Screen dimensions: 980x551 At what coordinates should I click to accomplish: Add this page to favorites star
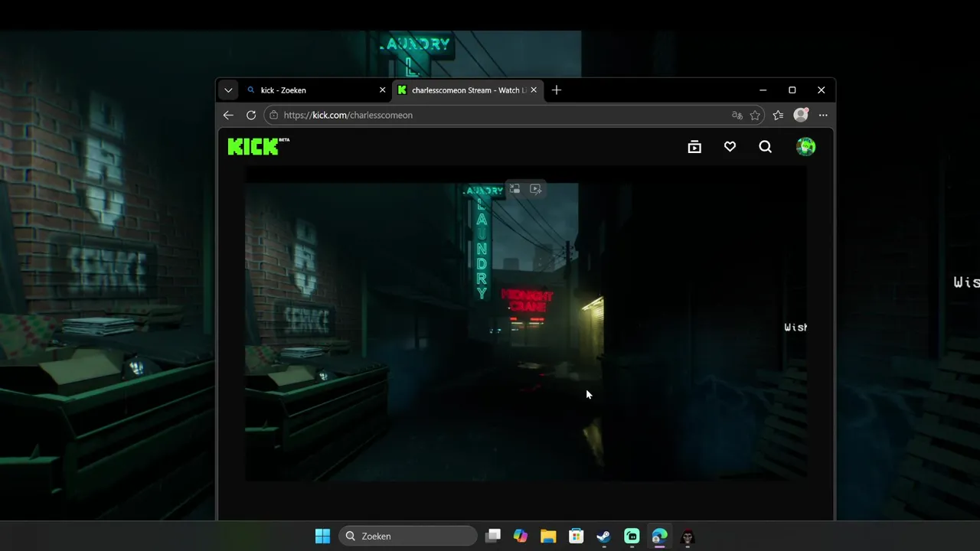point(755,115)
